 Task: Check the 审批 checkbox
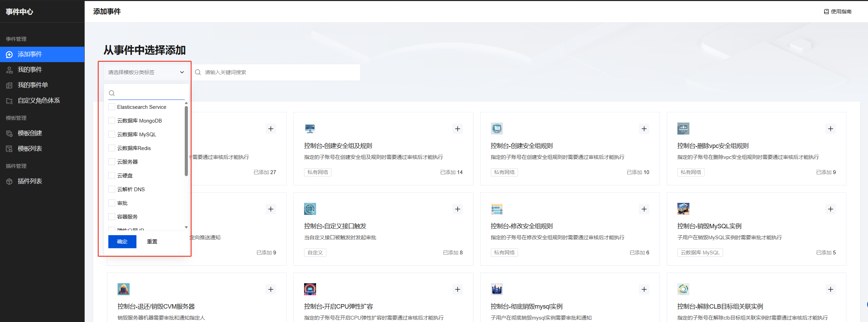point(112,203)
